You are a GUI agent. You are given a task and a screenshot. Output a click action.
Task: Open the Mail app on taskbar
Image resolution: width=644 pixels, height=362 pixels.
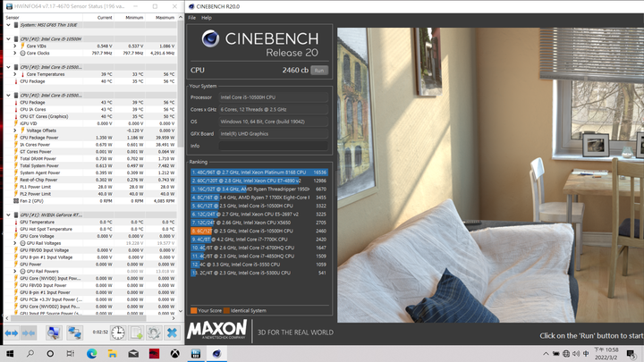pos(133,353)
